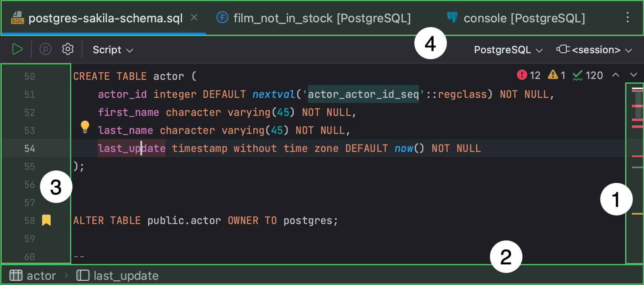Click the red errors indicator showing 12
The width and height of the screenshot is (644, 285).
[529, 76]
